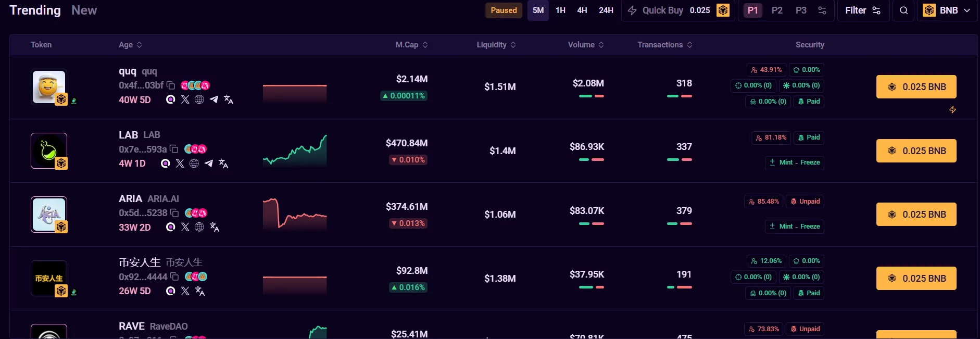Click the 币安人生 token thumbnail
The height and width of the screenshot is (339, 980).
[x=48, y=279]
